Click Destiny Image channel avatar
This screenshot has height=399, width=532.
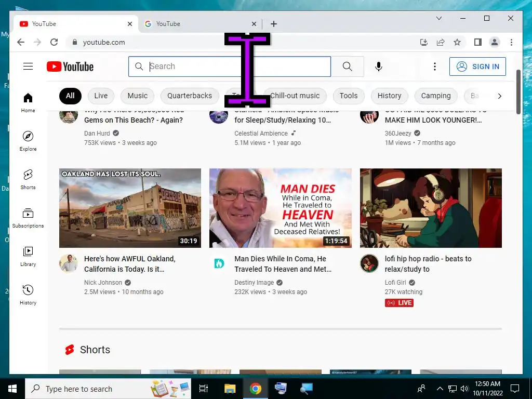point(219,263)
